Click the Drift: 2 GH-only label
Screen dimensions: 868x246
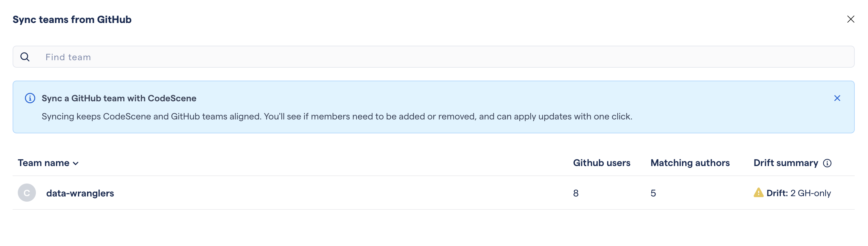tap(798, 193)
